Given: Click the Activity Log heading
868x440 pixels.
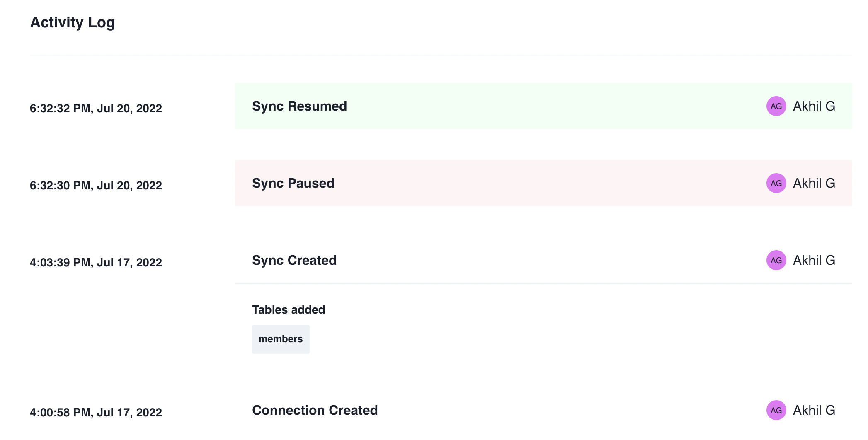Looking at the screenshot, I should click(73, 22).
